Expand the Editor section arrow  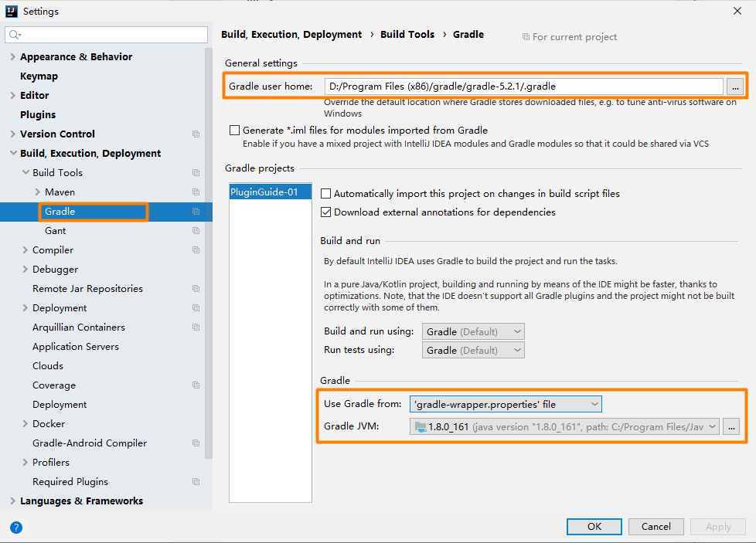pos(13,96)
